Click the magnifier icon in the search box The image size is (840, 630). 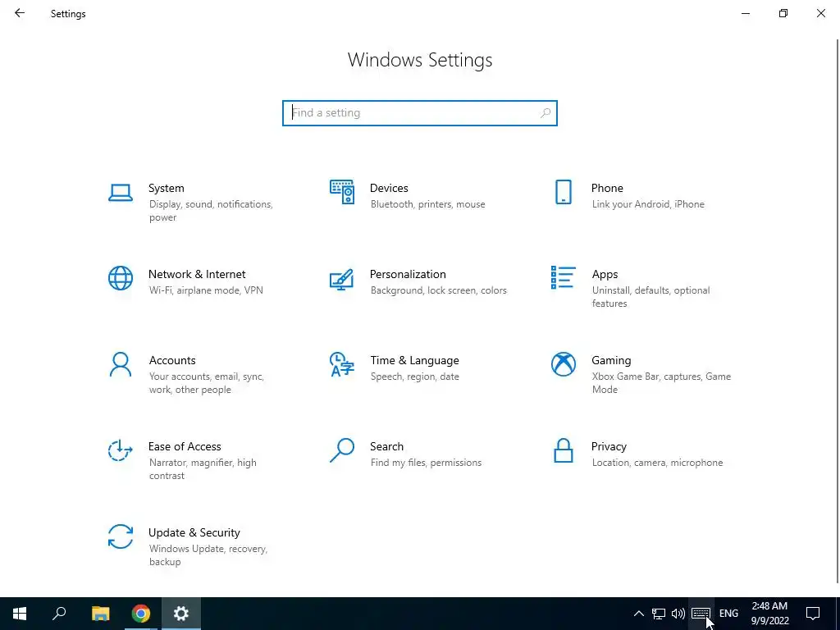[546, 113]
